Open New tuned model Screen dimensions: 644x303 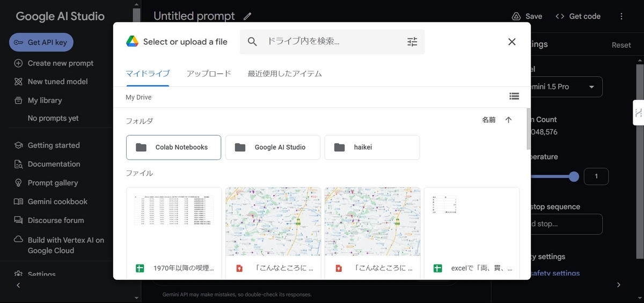tap(57, 82)
